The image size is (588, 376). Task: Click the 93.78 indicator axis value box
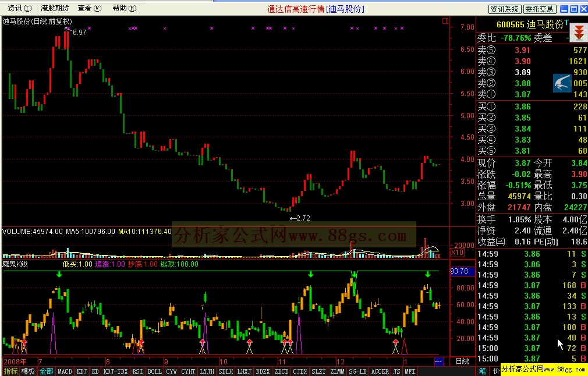tap(462, 271)
